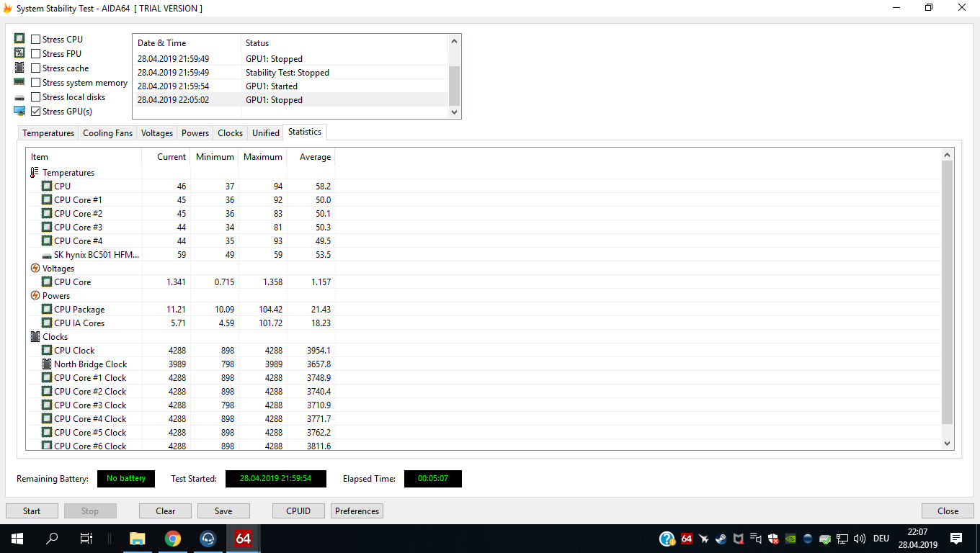
Task: Switch to the Temperatures tab
Action: 48,133
